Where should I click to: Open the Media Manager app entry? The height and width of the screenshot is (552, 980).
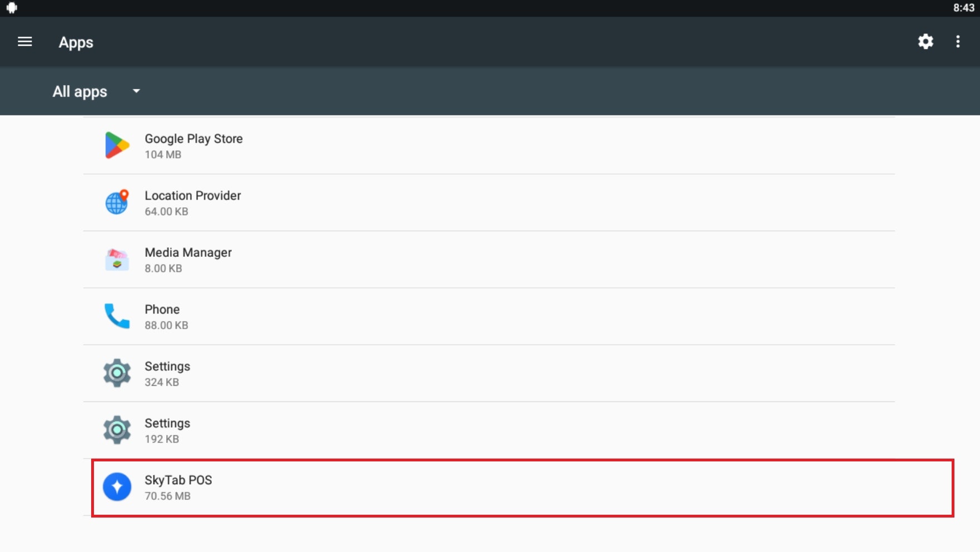coord(489,260)
